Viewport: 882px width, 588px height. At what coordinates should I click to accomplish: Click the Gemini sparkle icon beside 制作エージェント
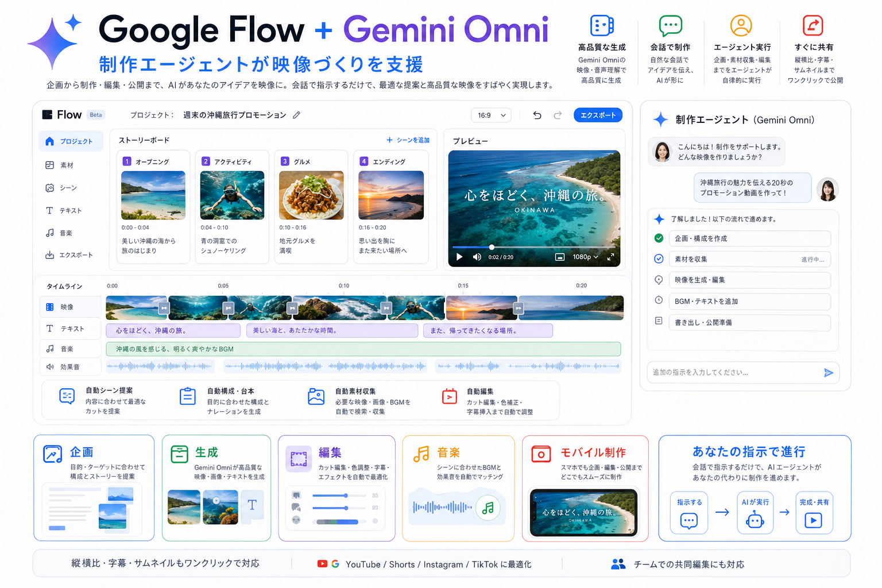coord(660,119)
